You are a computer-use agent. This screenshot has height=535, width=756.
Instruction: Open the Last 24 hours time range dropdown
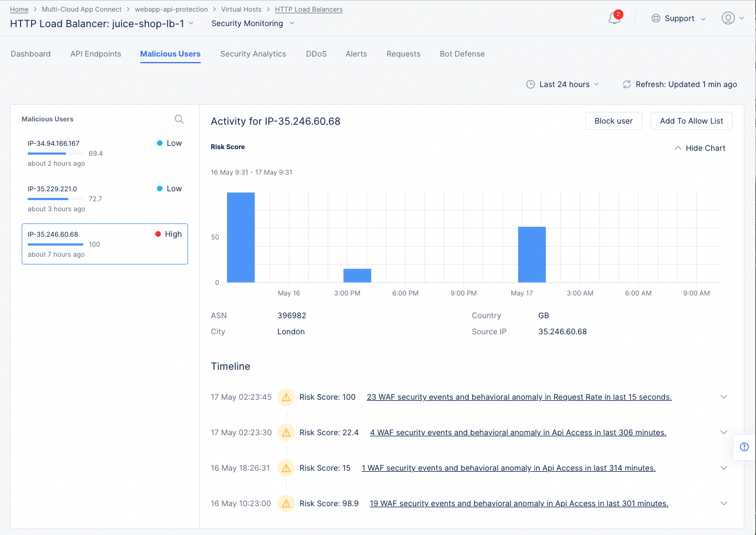coord(564,84)
